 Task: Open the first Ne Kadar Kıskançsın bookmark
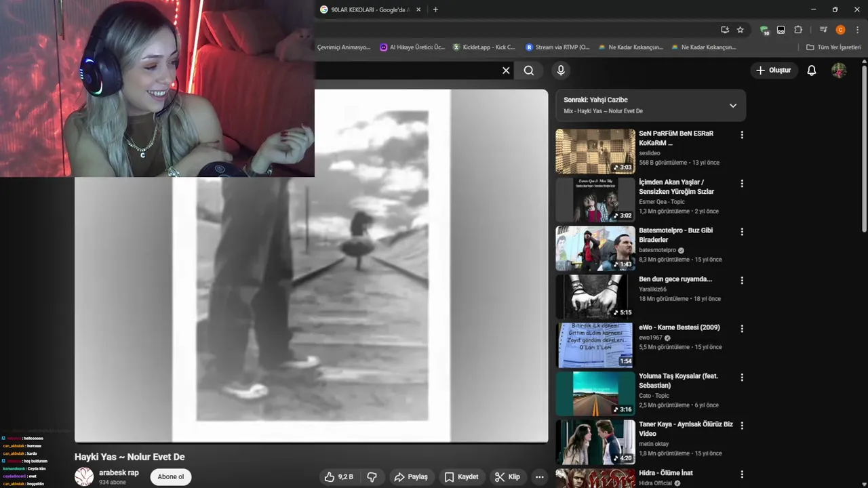coord(631,47)
